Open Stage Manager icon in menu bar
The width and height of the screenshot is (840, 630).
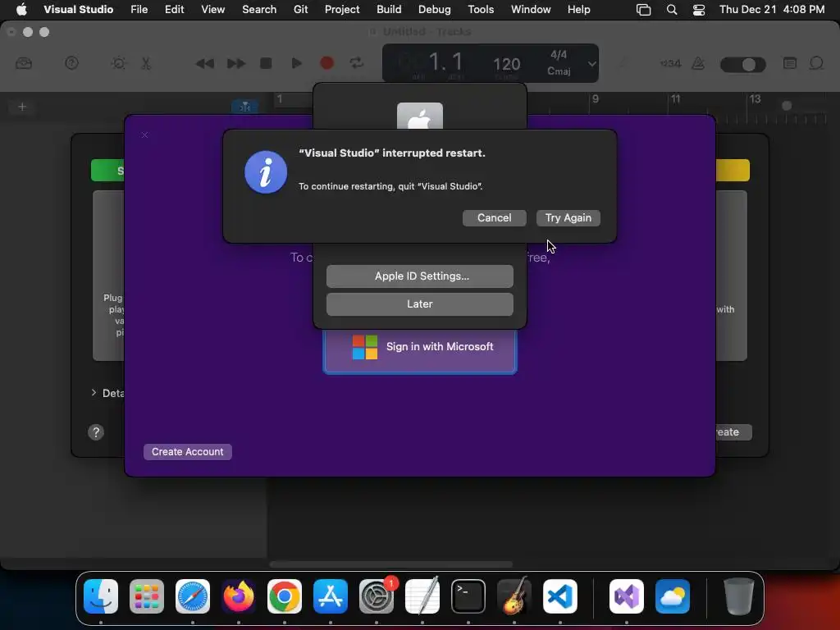643,10
